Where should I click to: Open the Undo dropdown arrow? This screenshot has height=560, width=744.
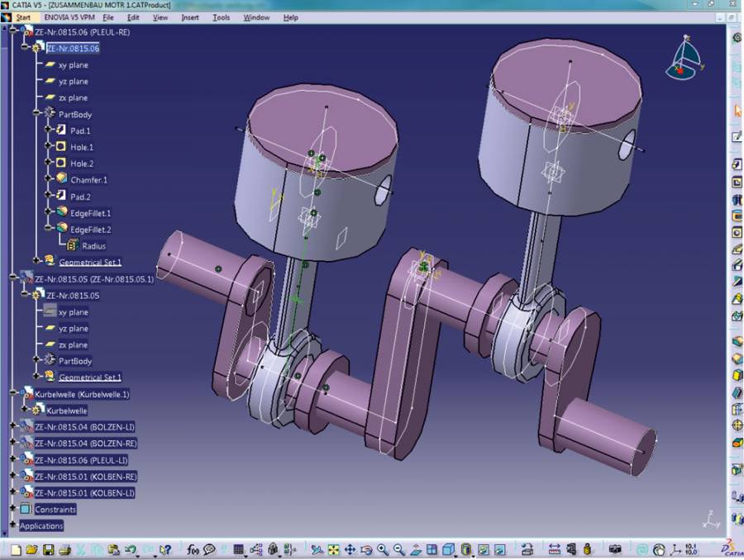137,556
